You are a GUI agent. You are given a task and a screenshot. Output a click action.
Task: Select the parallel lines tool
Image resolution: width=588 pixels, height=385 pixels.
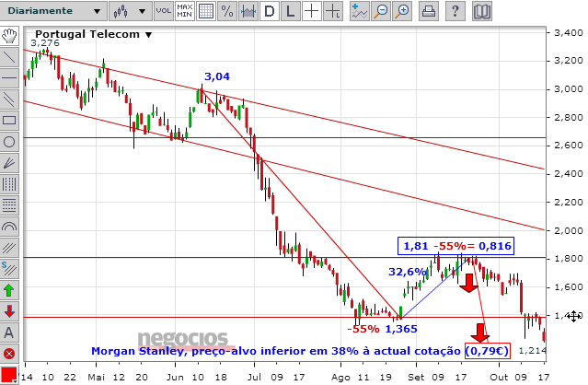pos(9,99)
